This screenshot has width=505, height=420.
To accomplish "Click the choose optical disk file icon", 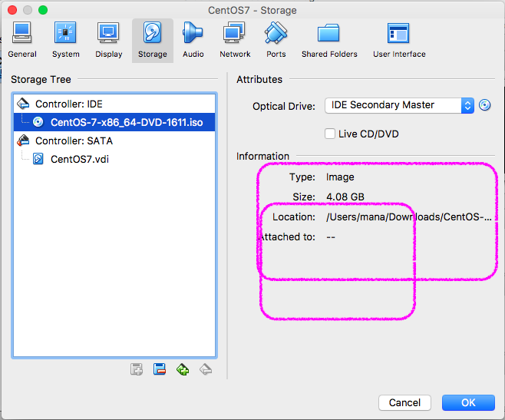I will pos(484,105).
